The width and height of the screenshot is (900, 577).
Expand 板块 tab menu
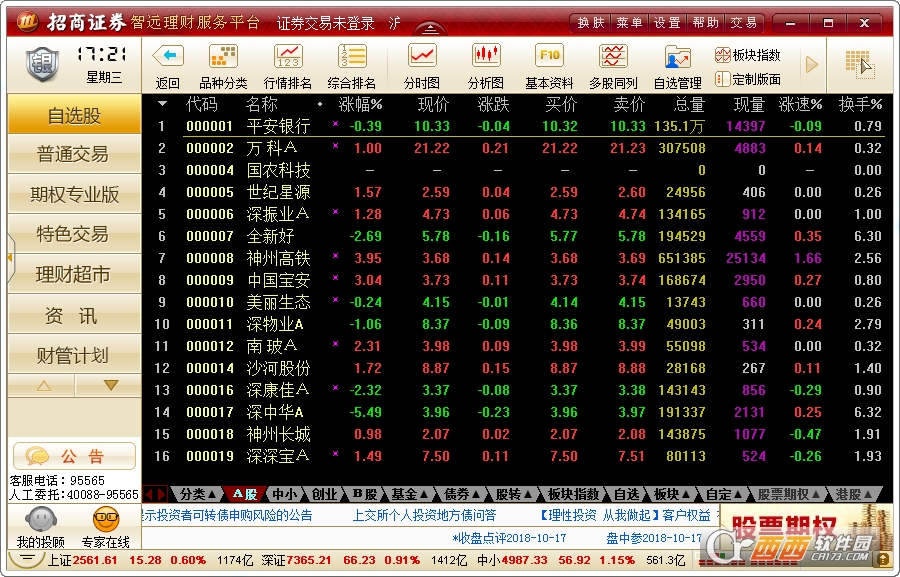[x=672, y=494]
